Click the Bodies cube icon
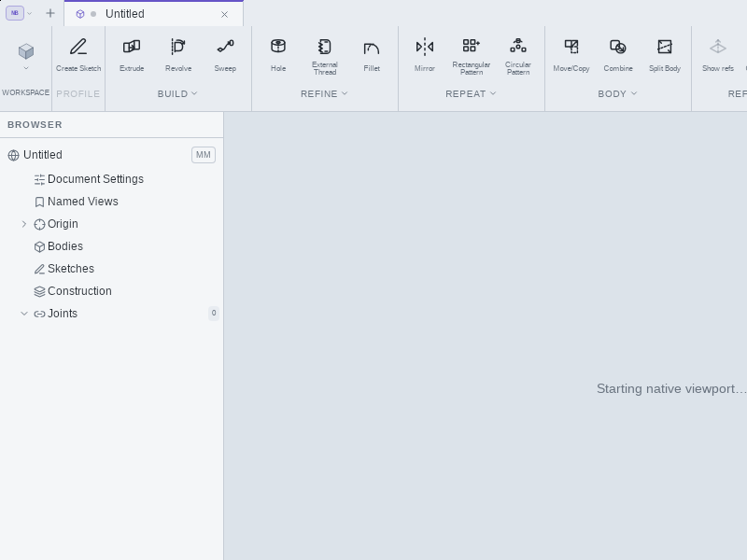 39,246
